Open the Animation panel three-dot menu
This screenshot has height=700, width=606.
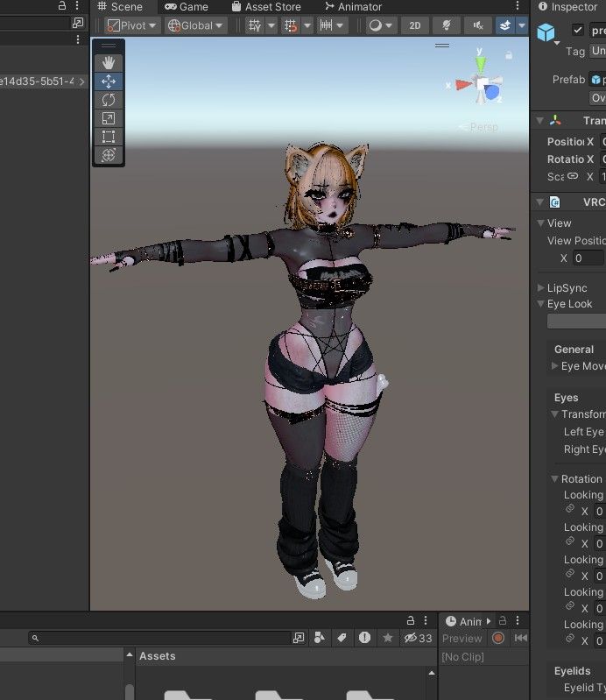[x=518, y=620]
